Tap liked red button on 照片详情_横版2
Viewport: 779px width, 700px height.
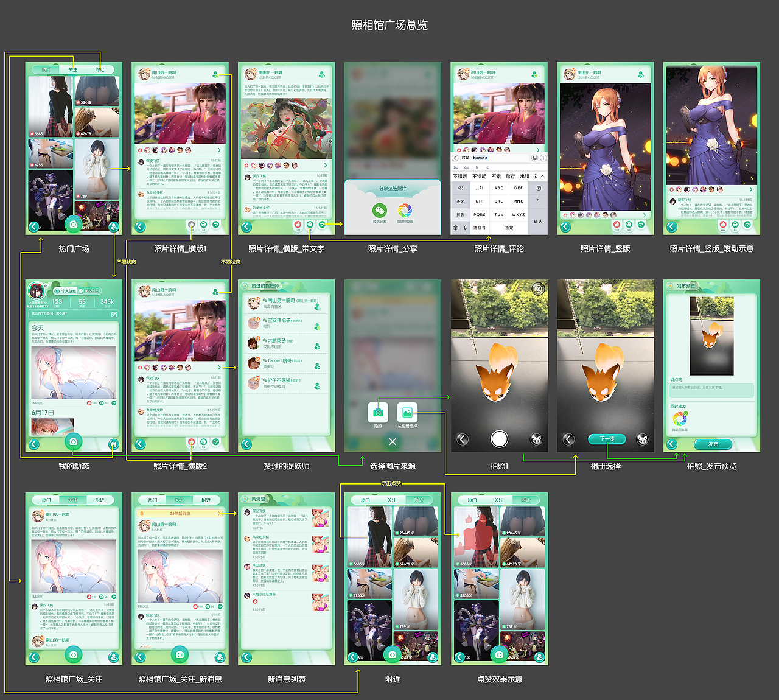(192, 442)
